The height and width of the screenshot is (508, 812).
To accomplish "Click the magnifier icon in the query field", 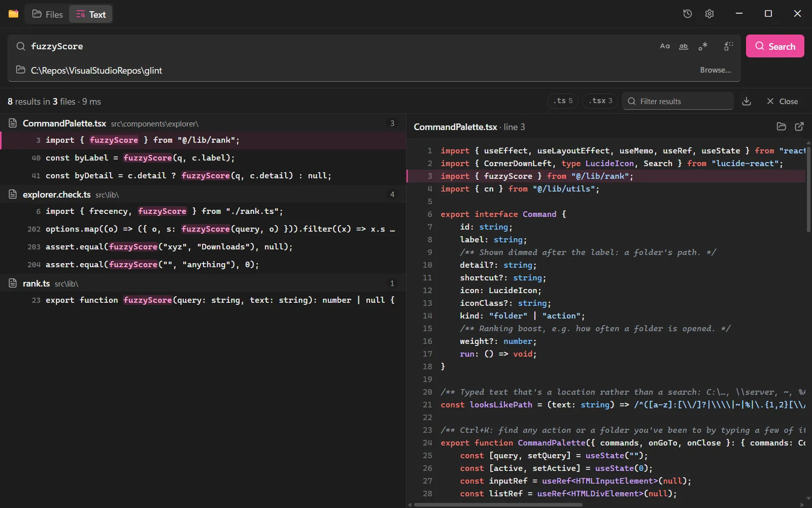I will point(21,46).
